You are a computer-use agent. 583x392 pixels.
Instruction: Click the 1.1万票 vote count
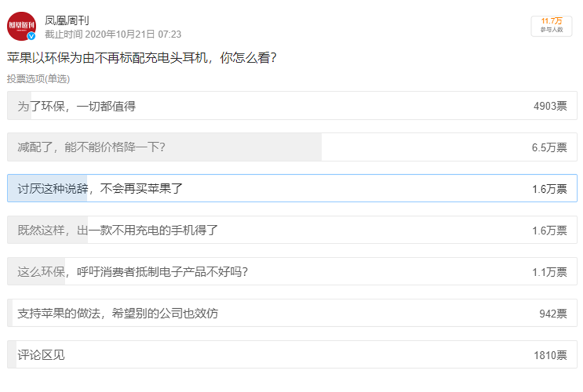click(x=549, y=272)
